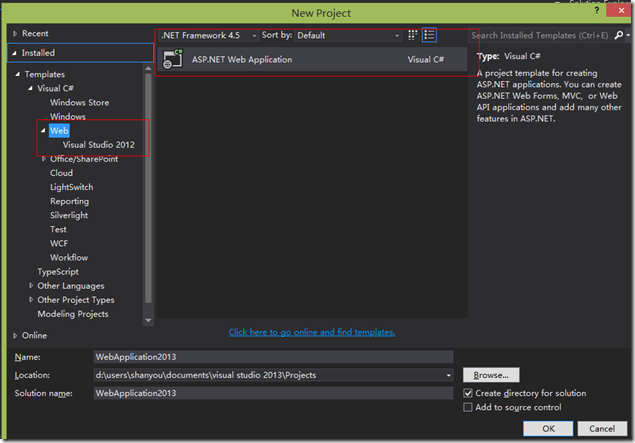Expand the Other Project Types node arrow
Screen dimensions: 635x443
(31, 300)
